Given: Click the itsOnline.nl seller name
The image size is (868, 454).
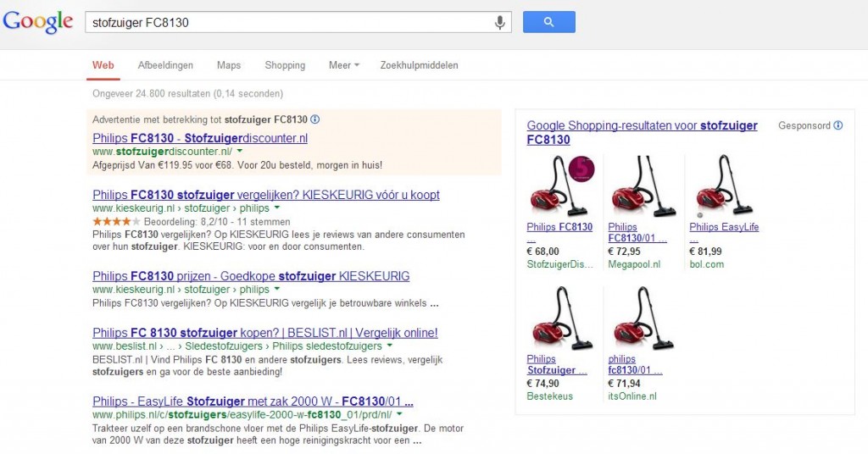Looking at the screenshot, I should click(x=632, y=396).
